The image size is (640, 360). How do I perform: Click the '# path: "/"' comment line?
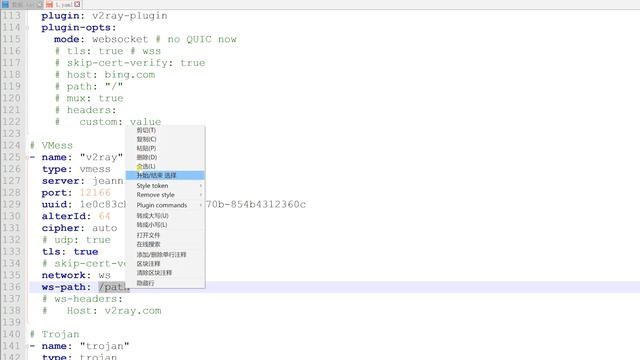click(89, 87)
